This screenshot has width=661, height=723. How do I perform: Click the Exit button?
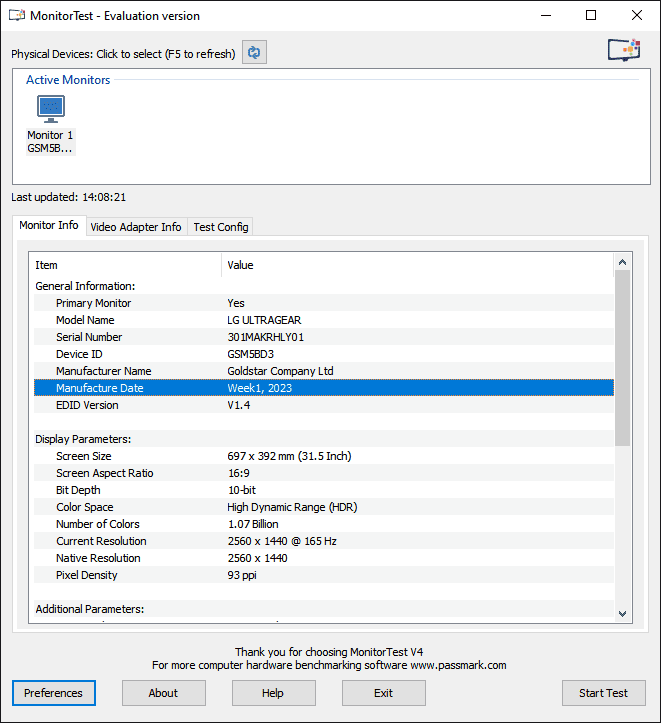click(383, 693)
